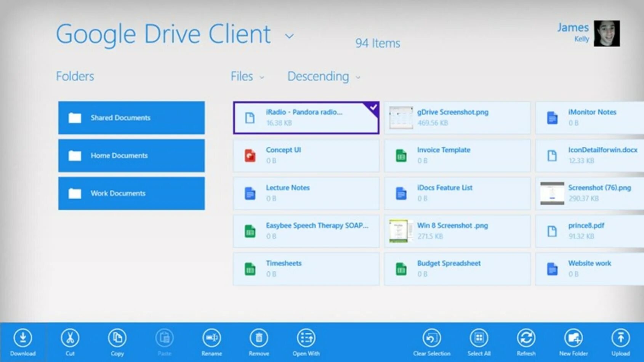Viewport: 644px width, 362px height.
Task: Select the "Easybee Speech Therapy SOAP..." file name
Action: coord(317,225)
